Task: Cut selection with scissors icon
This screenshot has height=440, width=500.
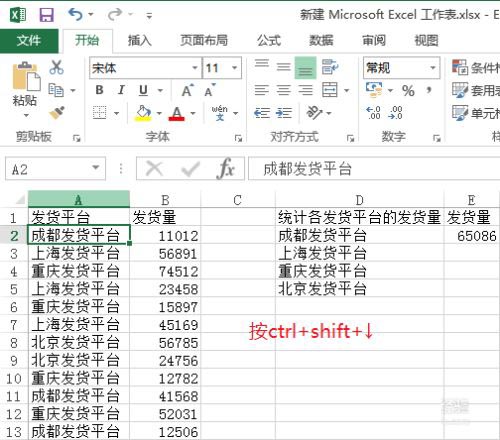Action: click(56, 67)
